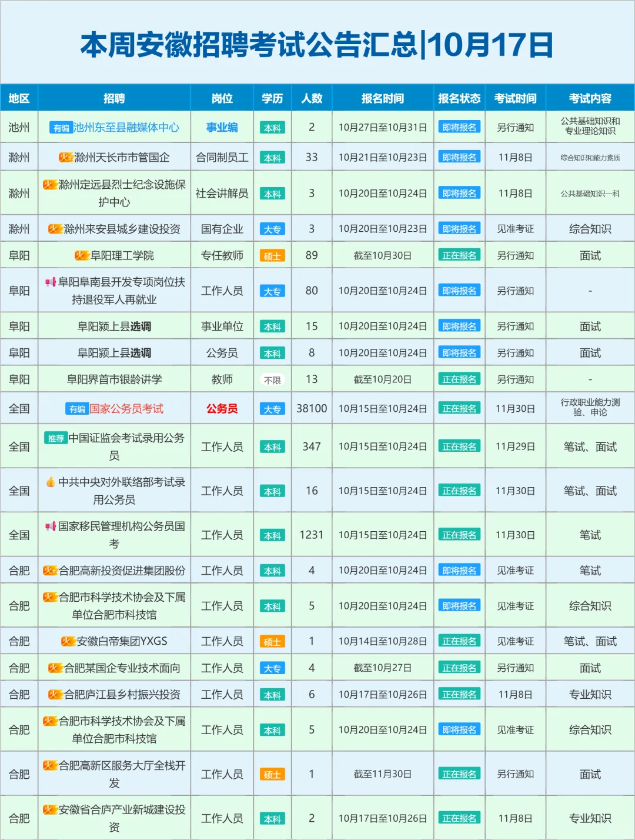Click 正在报名 button in the 安徽白帝集团YXGS row
The width and height of the screenshot is (635, 840).
[x=459, y=641]
